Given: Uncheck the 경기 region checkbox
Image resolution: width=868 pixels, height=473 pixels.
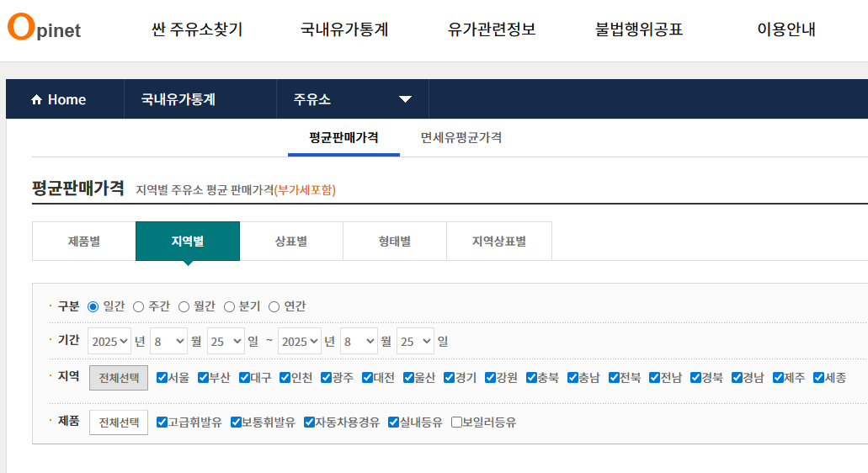Looking at the screenshot, I should [x=449, y=377].
